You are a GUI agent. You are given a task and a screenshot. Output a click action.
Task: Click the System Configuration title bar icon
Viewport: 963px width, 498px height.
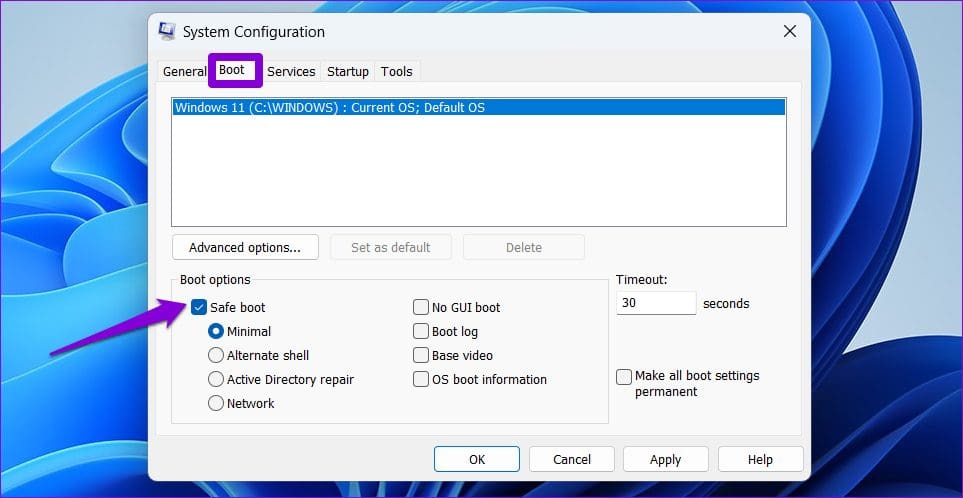point(167,31)
